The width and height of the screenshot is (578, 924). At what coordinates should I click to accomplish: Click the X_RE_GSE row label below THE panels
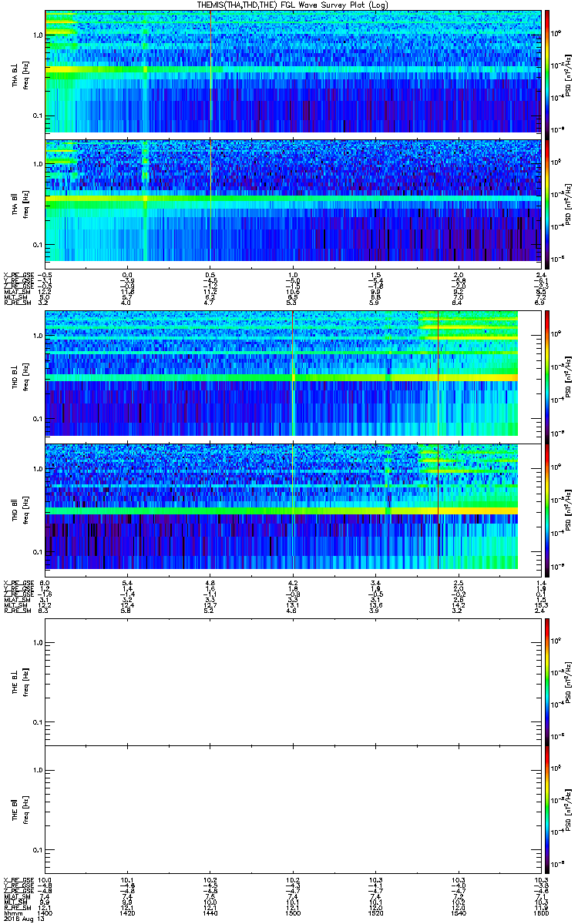(x=17, y=880)
